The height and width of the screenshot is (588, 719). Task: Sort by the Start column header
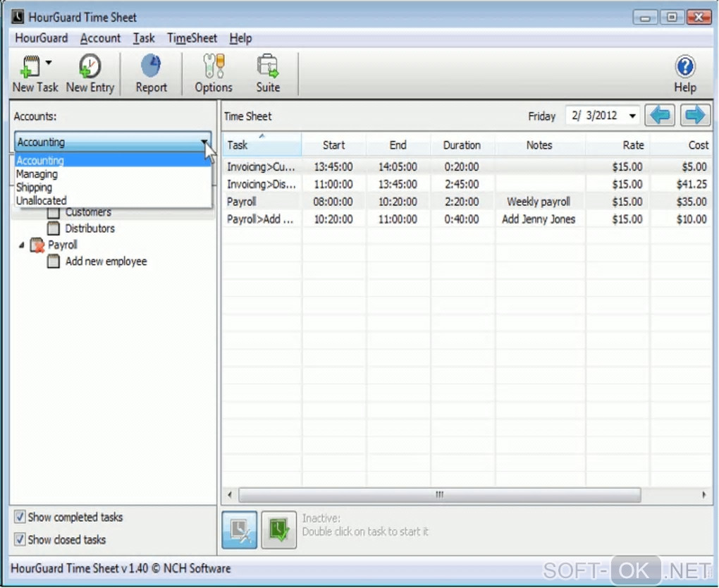(334, 145)
